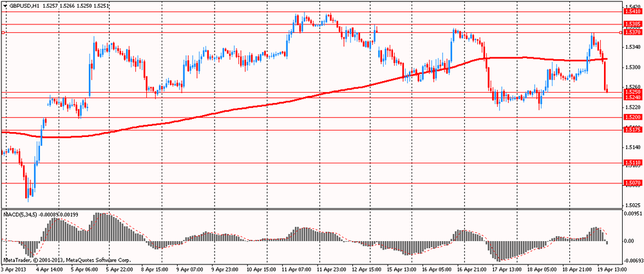Click the 0.00951 MACD scale value
This screenshot has width=644, height=274.
[633, 214]
